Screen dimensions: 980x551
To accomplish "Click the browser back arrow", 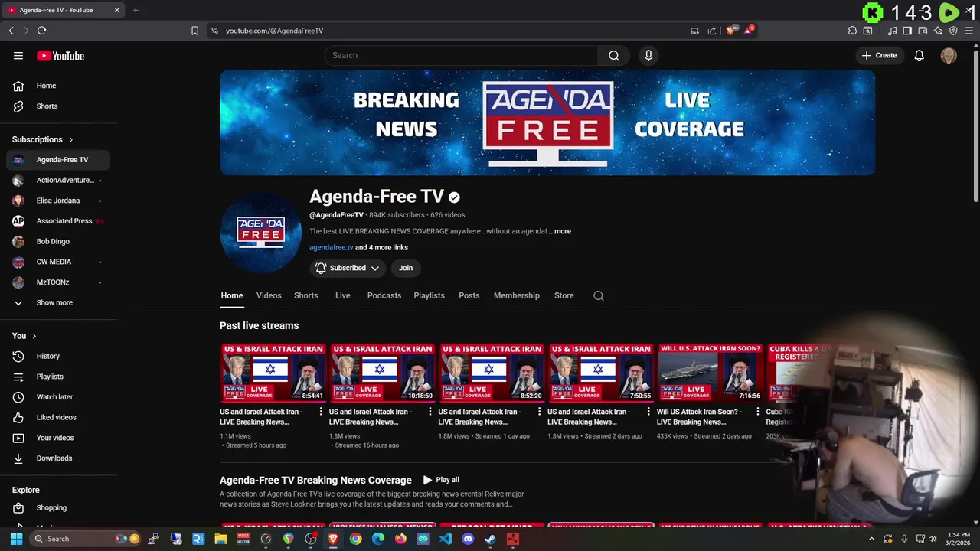I will [x=11, y=31].
